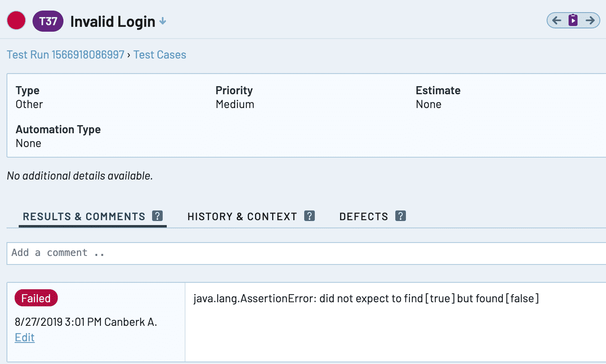This screenshot has height=364, width=606.
Task: Open the dropdown arrow beside Invalid Login
Action: coord(163,21)
